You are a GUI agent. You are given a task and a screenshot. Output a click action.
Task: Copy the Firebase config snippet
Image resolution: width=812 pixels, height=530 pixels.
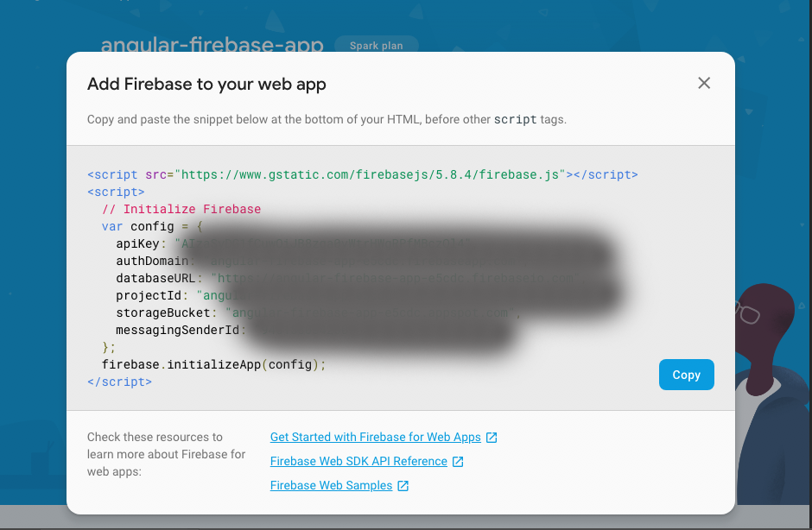(x=686, y=375)
